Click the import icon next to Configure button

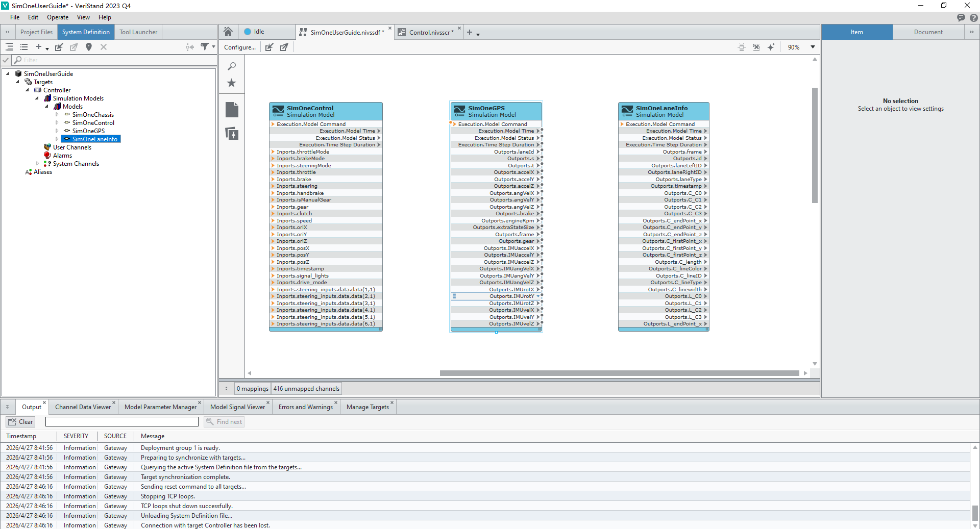tap(269, 47)
